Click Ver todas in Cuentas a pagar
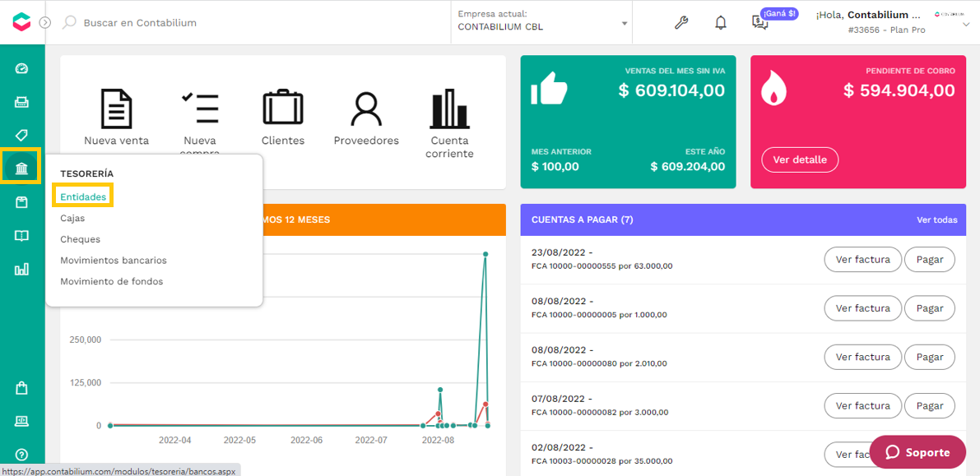This screenshot has width=980, height=476. point(937,220)
